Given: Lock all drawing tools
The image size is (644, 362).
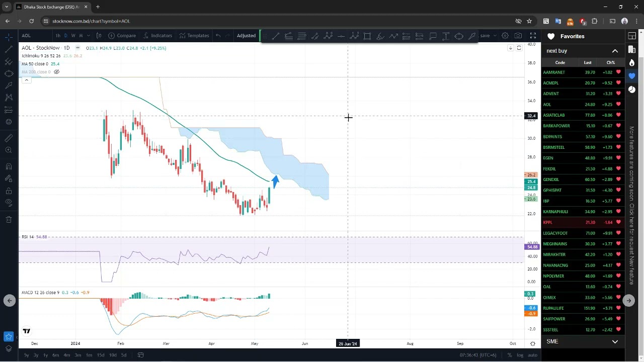Looking at the screenshot, I should click(9, 191).
